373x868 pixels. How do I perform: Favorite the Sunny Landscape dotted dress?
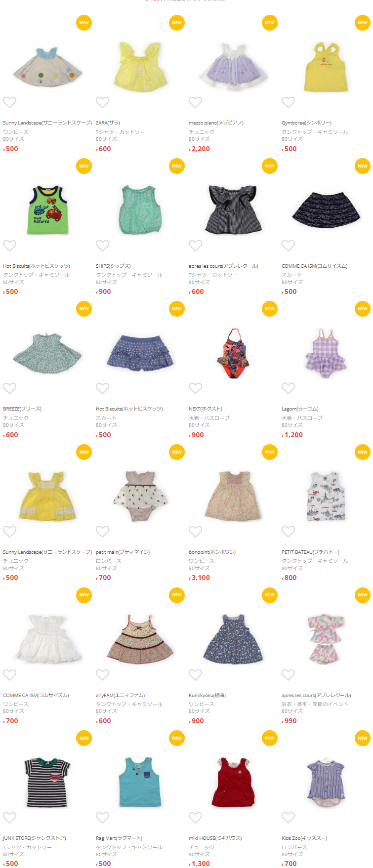10,102
